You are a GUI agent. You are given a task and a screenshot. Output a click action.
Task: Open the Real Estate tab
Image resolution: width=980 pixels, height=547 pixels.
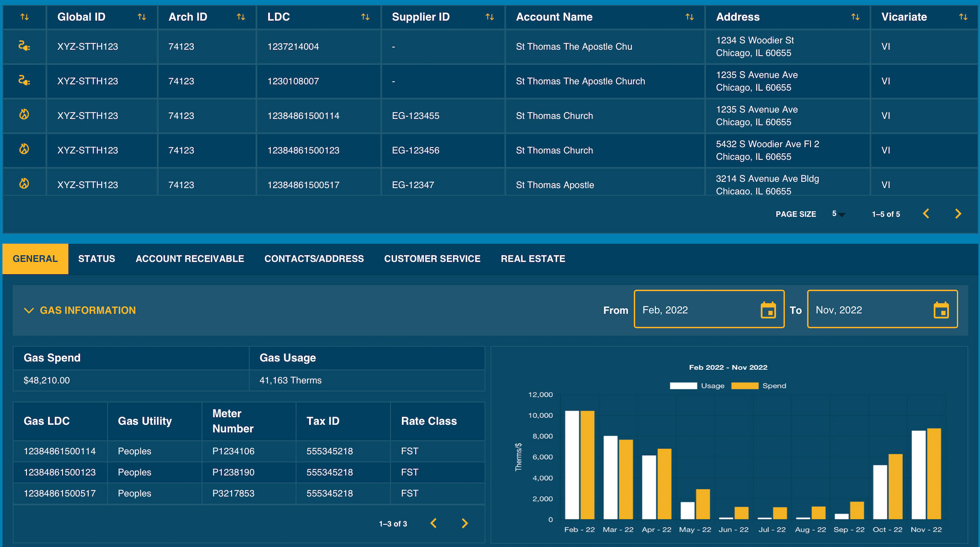[533, 259]
